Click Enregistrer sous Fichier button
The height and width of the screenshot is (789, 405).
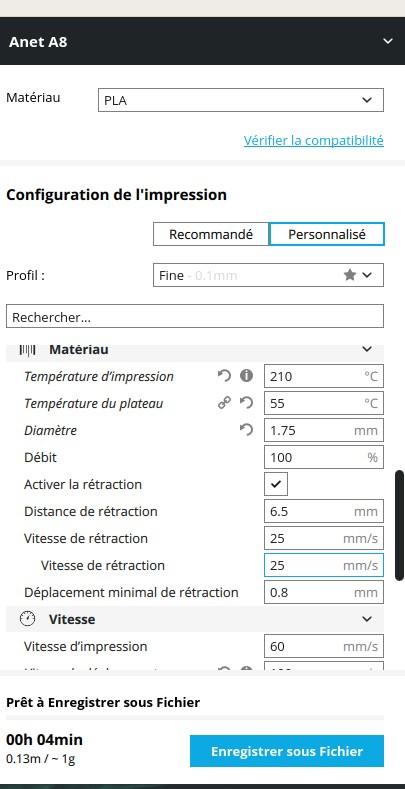pyautogui.click(x=287, y=751)
